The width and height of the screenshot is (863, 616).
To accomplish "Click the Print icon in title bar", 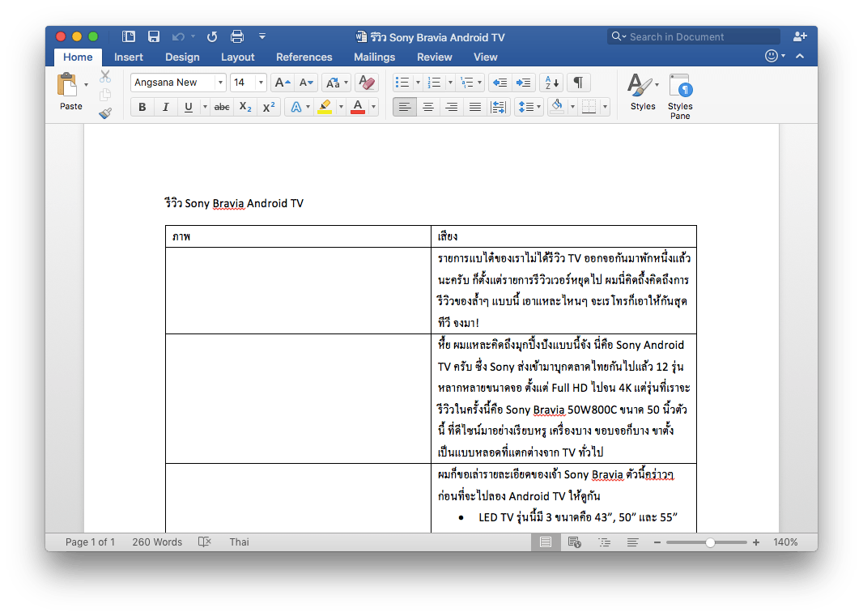I will tap(237, 36).
